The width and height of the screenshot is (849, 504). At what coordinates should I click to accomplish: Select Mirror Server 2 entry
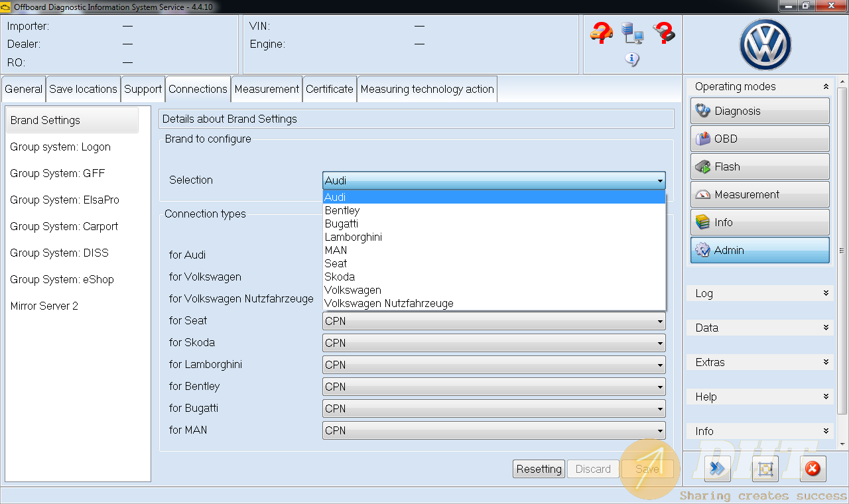click(44, 306)
